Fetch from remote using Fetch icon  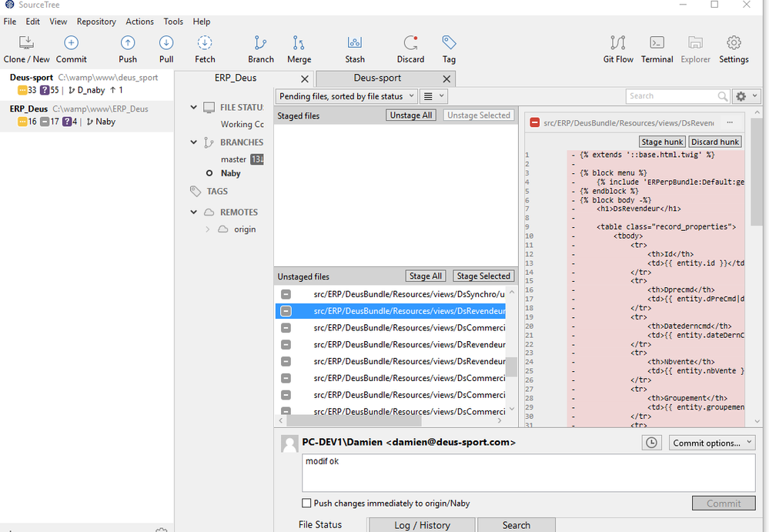(x=205, y=49)
